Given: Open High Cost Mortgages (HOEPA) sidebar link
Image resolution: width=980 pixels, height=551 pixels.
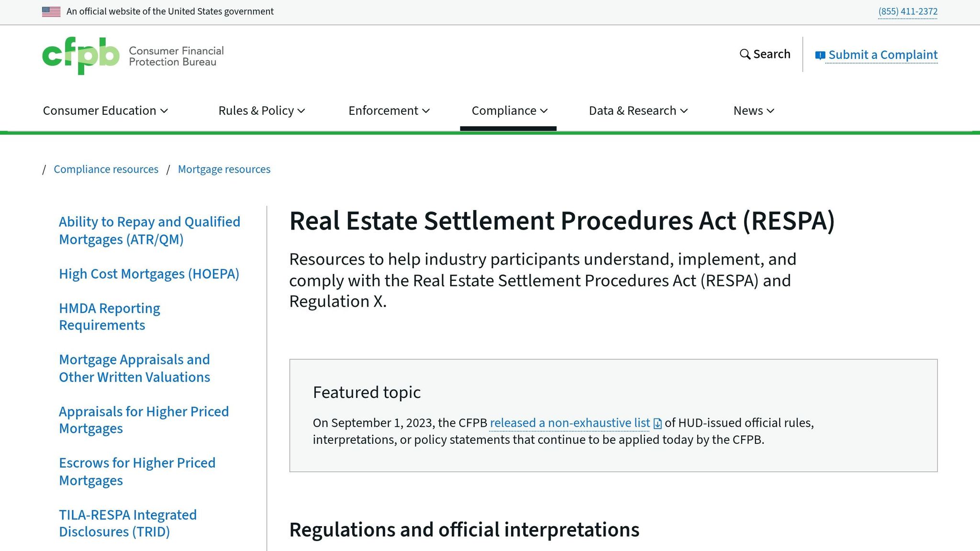Looking at the screenshot, I should [x=149, y=274].
